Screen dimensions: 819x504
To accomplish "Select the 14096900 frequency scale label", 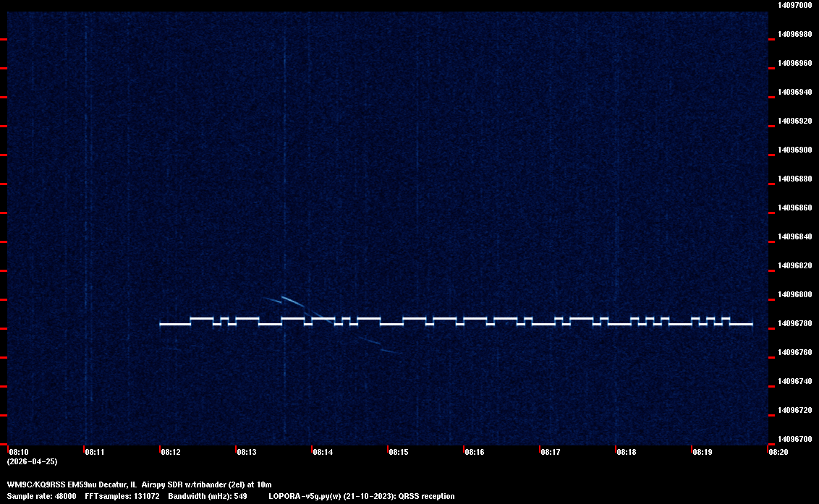I will 794,150.
